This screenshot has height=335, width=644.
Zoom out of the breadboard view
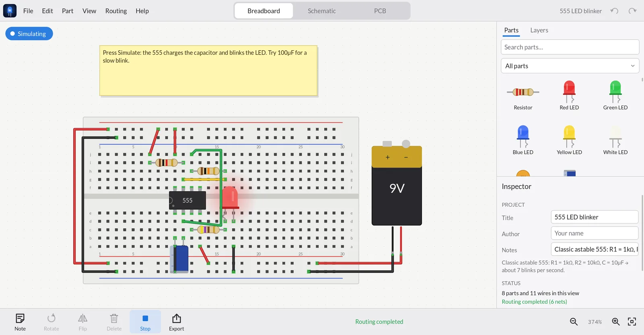tap(574, 322)
